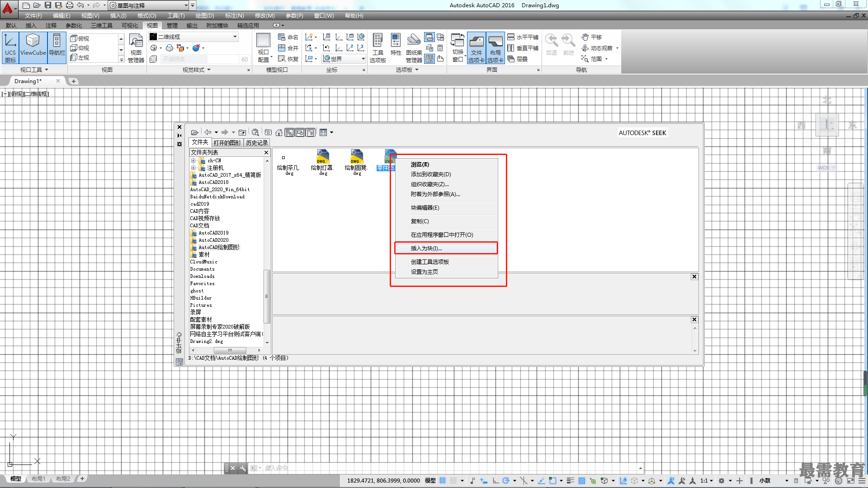Click the Home icon in DesignCenter

pos(279,132)
